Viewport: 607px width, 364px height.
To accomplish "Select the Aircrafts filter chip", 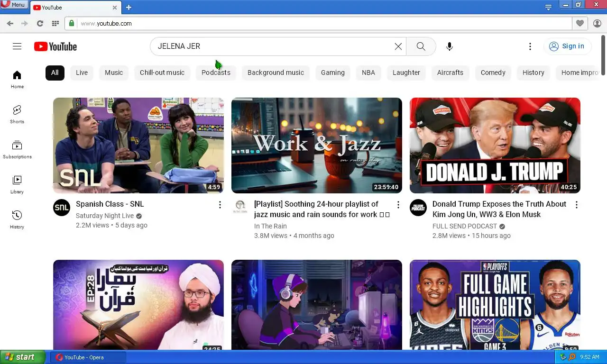I will point(450,73).
